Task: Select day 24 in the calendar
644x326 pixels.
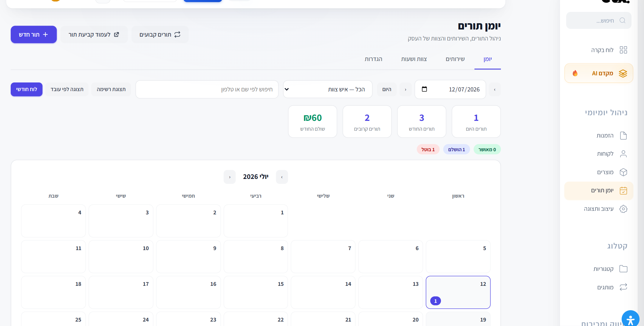Action: [121, 319]
